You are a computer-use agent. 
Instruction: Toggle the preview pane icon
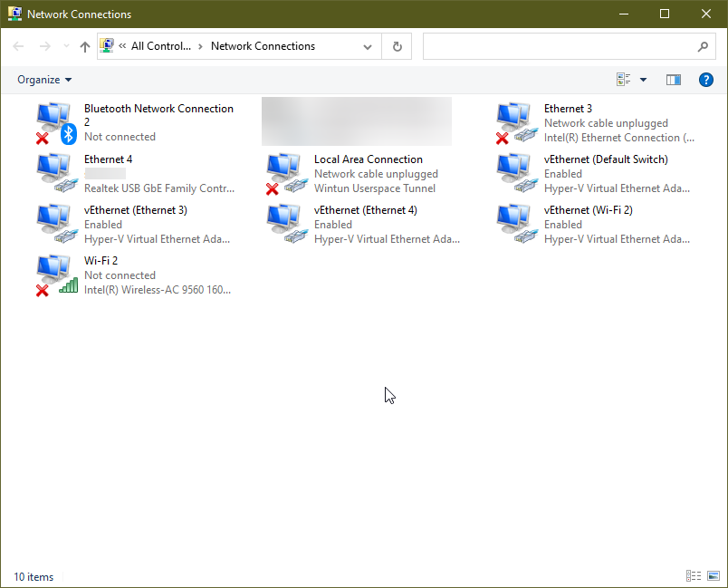[x=673, y=80]
